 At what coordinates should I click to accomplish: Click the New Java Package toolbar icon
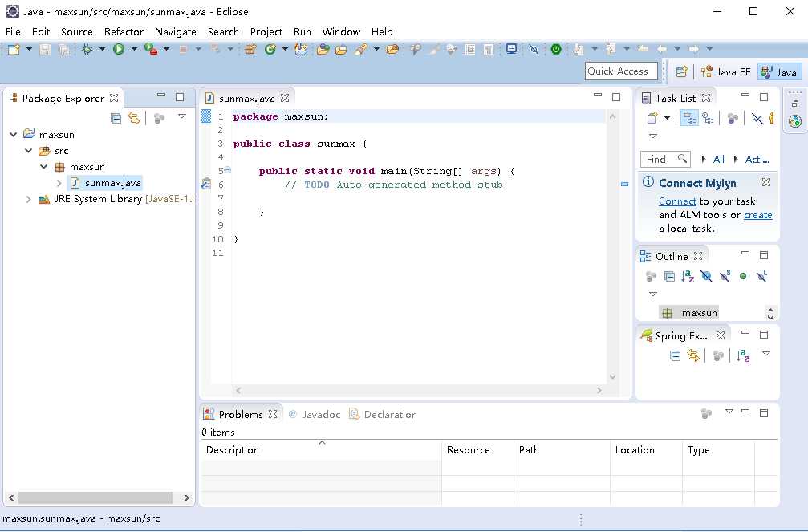[x=250, y=50]
